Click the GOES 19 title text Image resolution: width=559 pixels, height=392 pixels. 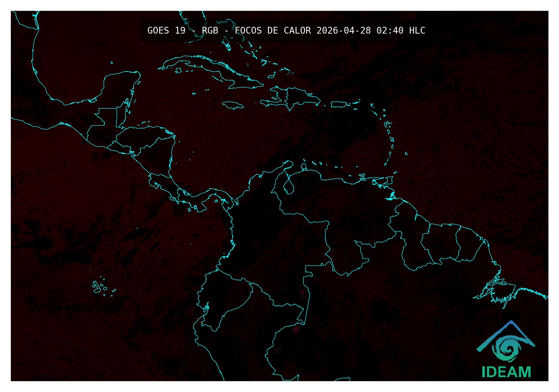(x=166, y=31)
